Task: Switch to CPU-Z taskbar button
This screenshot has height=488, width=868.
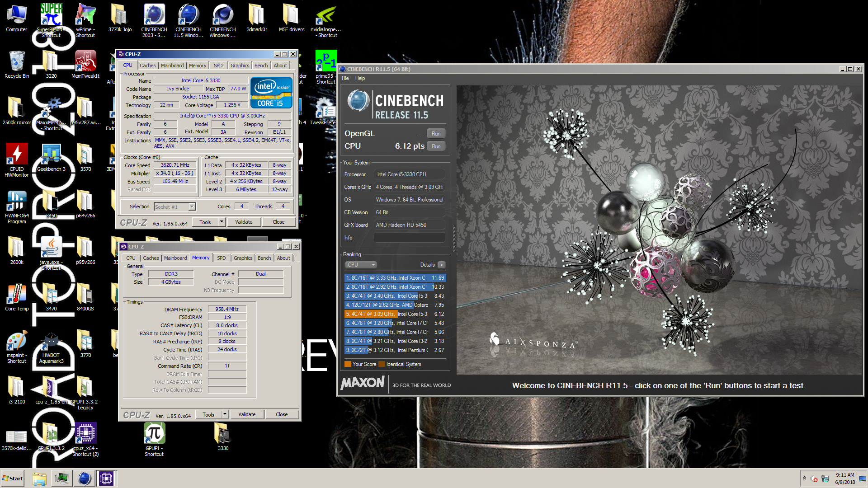Action: [106, 479]
